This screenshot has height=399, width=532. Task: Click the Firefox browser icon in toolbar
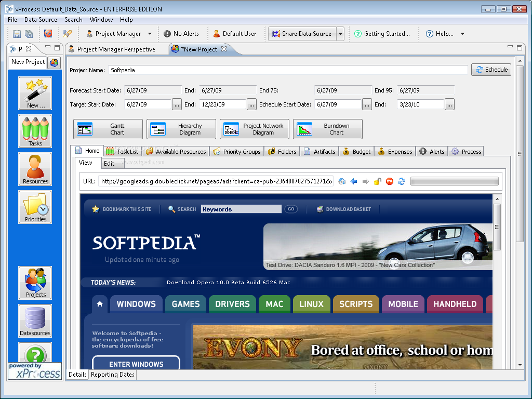pyautogui.click(x=48, y=33)
